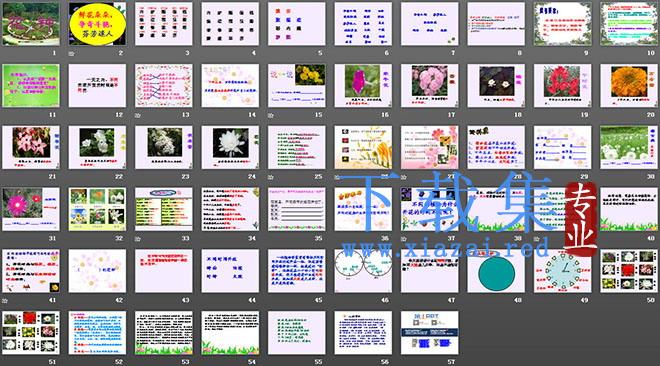This screenshot has width=660, height=366.
Task: Click the animation star icon under slide 15
Action: click(271, 115)
